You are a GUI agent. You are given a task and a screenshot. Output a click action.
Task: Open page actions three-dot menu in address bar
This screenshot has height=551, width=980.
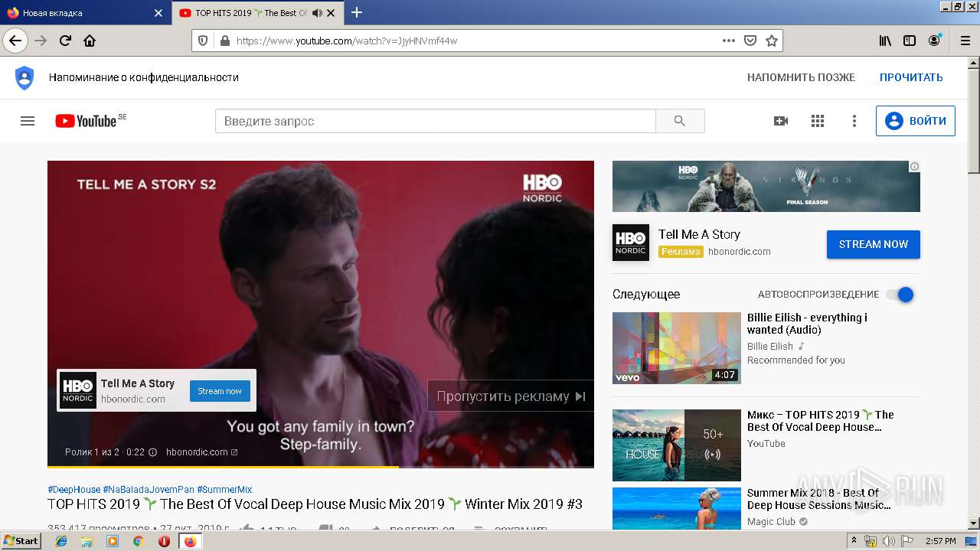[729, 41]
